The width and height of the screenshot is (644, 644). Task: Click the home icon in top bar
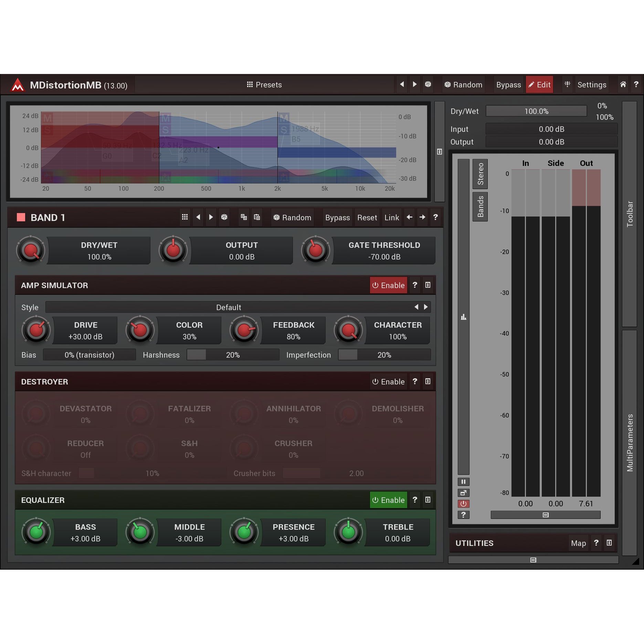click(623, 85)
